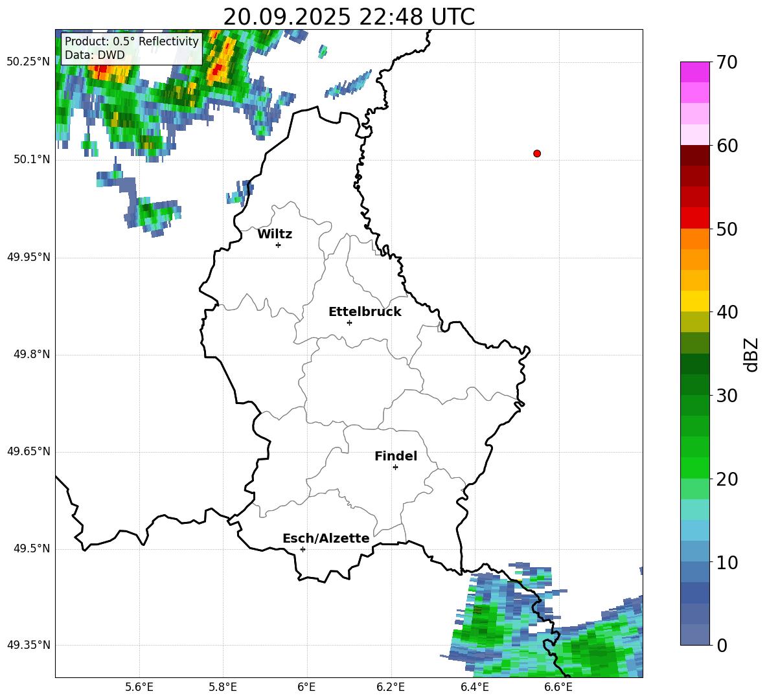This screenshot has height=700, width=767.
Task: Select the Wiltz station label
Action: click(x=275, y=234)
